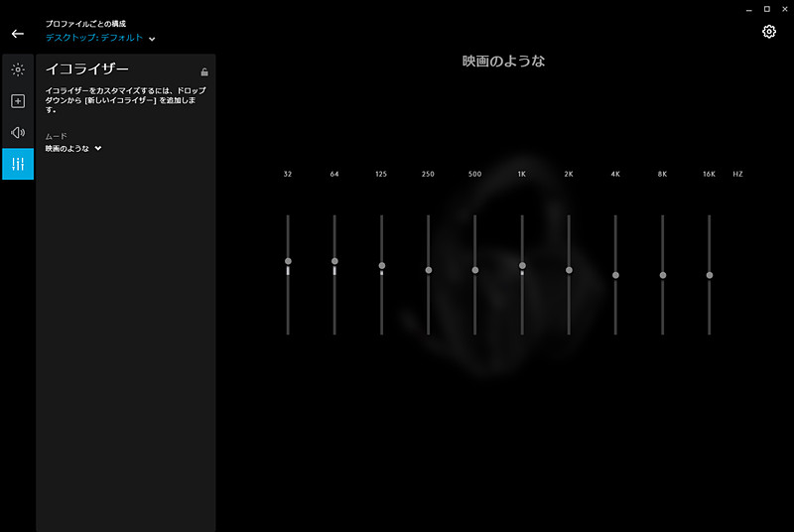Click the 64 Hz slider handle
Image resolution: width=794 pixels, height=532 pixels.
coord(334,261)
